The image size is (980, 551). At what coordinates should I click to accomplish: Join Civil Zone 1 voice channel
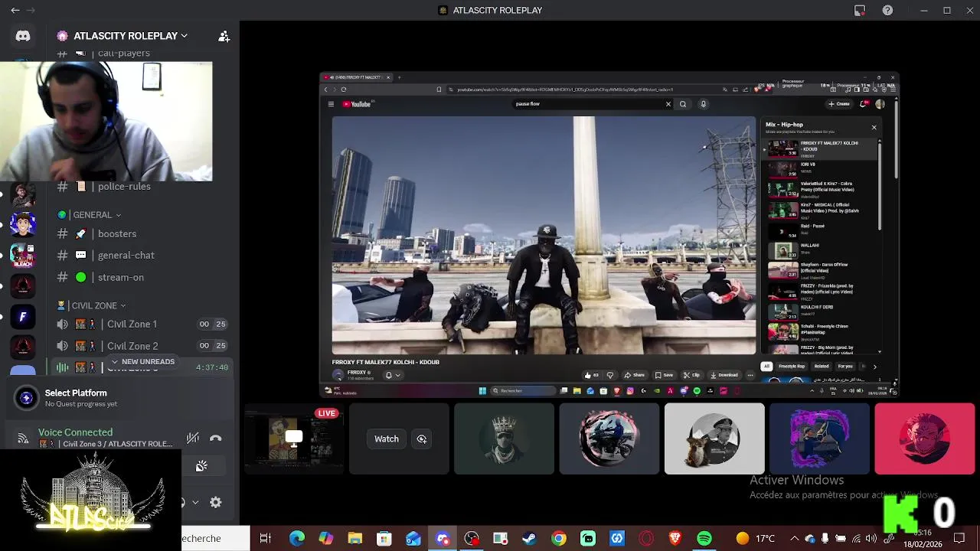pyautogui.click(x=132, y=324)
